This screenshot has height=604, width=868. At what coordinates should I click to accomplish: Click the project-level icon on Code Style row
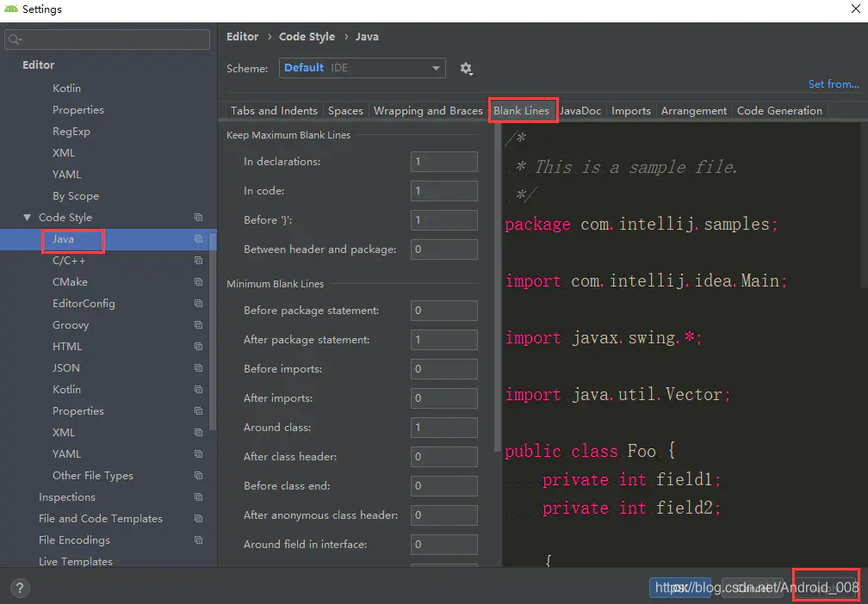pyautogui.click(x=198, y=218)
